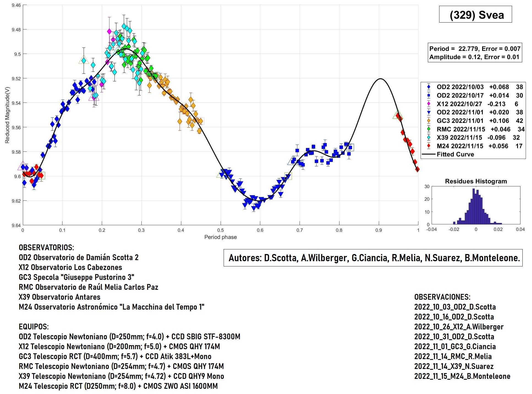The image size is (532, 394).
Task: Click 'M24 Osservatorio Astronómico La Macchina del Tempo 1'
Action: (112, 307)
